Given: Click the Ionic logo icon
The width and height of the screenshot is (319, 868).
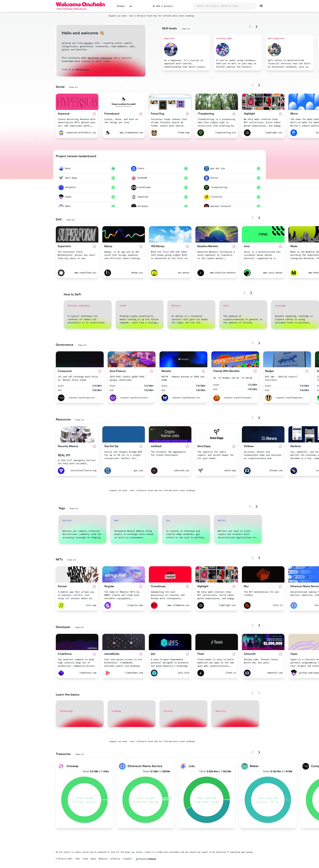Looking at the screenshot, I should click(247, 273).
